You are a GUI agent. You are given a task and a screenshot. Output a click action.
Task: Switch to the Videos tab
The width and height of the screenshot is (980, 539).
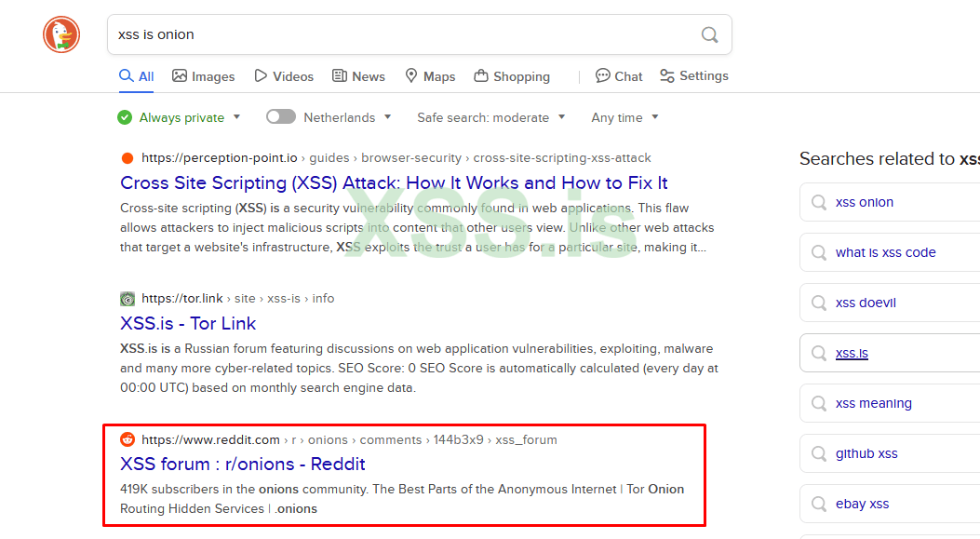tap(284, 76)
